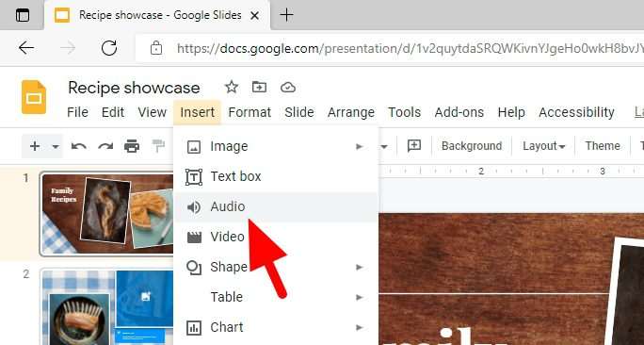Open the Google Slides home logo

click(x=34, y=97)
